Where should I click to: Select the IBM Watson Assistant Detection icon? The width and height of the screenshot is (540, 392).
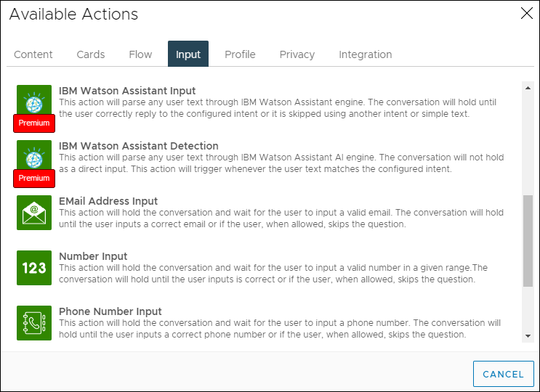point(34,155)
